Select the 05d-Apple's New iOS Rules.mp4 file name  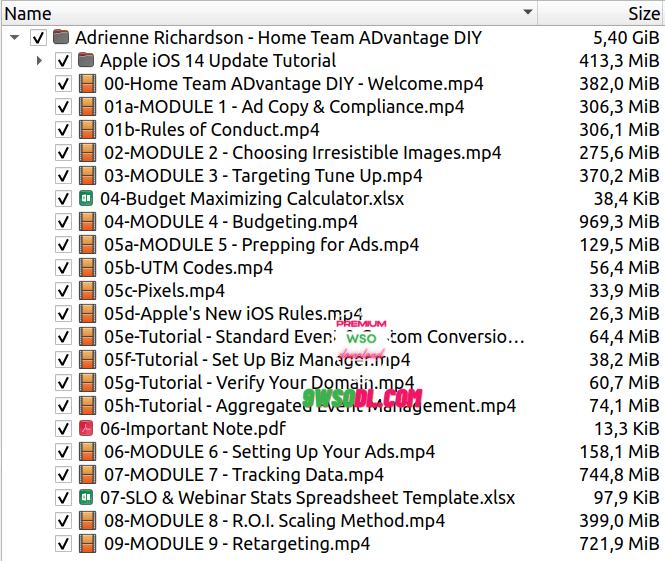pyautogui.click(x=233, y=314)
